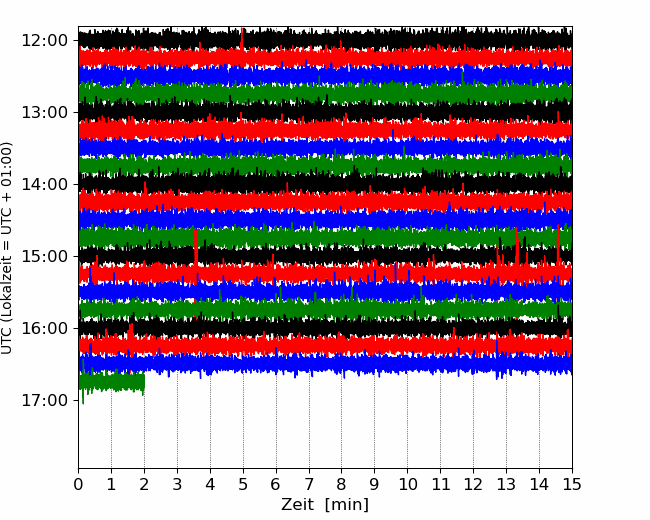Click the x-axis tick label 14

(539, 484)
